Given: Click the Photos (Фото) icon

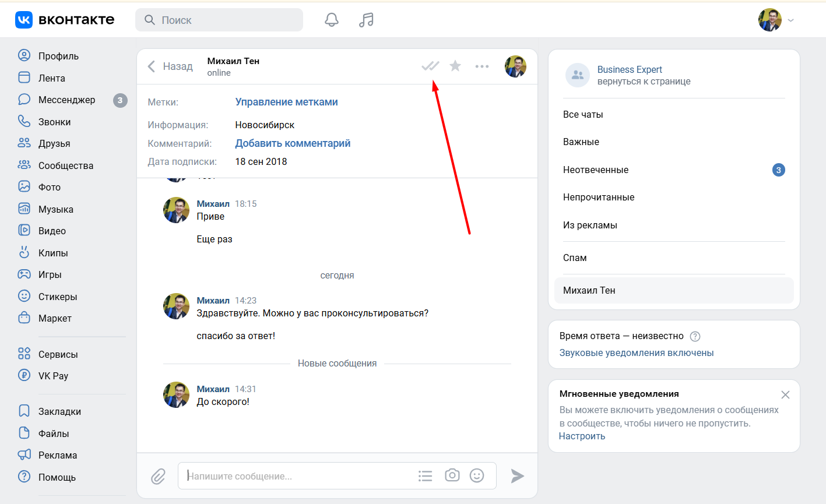Looking at the screenshot, I should click(24, 186).
